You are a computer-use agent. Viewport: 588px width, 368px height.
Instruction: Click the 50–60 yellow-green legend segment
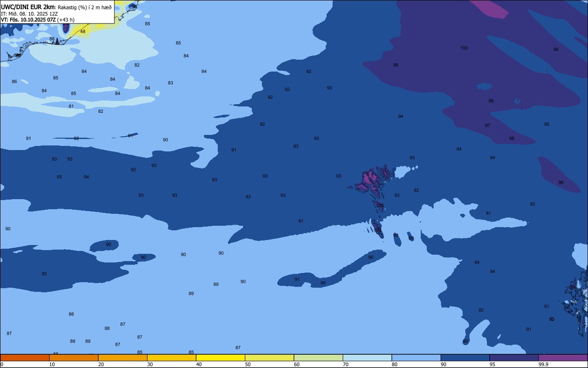coord(269,357)
